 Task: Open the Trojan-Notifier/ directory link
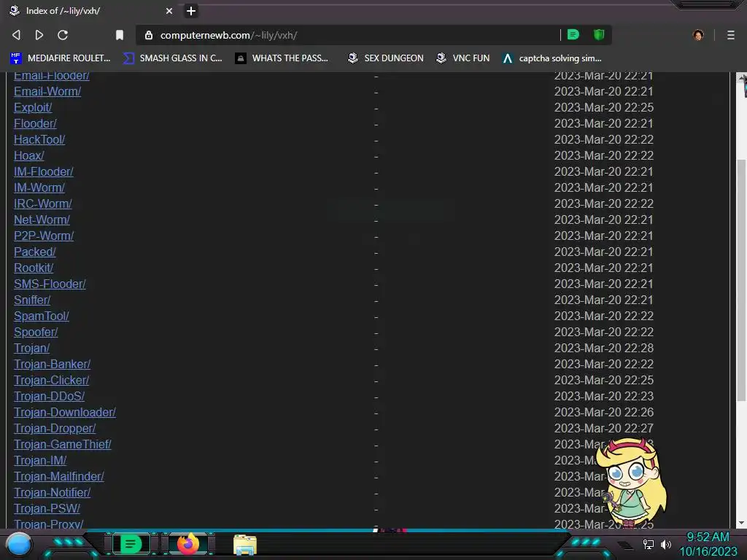tap(52, 493)
